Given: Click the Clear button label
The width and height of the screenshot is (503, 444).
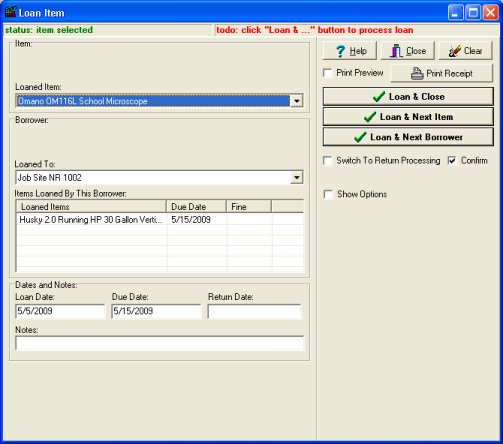Looking at the screenshot, I should (473, 51).
